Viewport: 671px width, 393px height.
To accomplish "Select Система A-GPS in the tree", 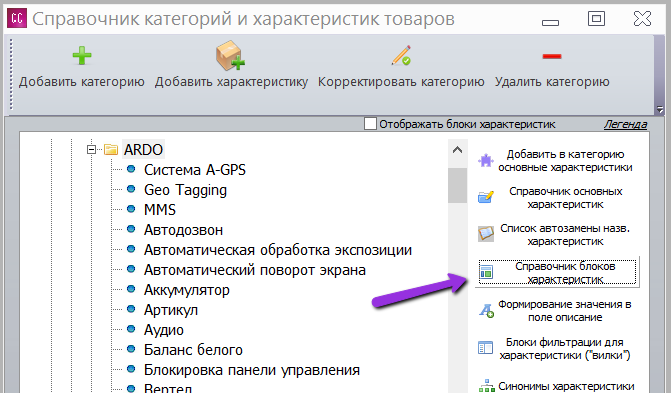I will (195, 170).
